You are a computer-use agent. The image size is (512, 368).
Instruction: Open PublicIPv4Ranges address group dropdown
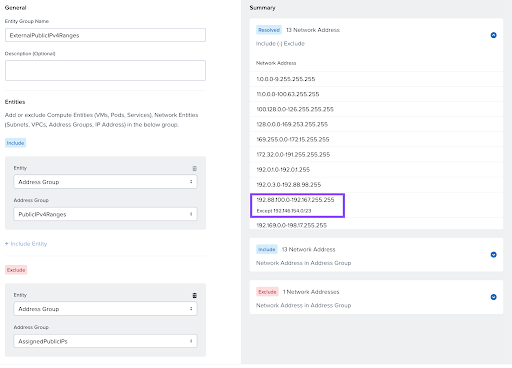105,214
